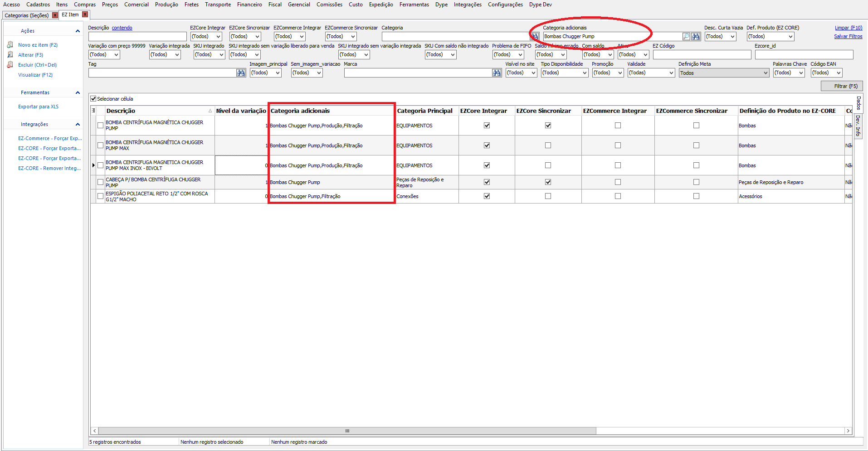
Task: Collapse the Ferramentas panel section
Action: point(78,92)
